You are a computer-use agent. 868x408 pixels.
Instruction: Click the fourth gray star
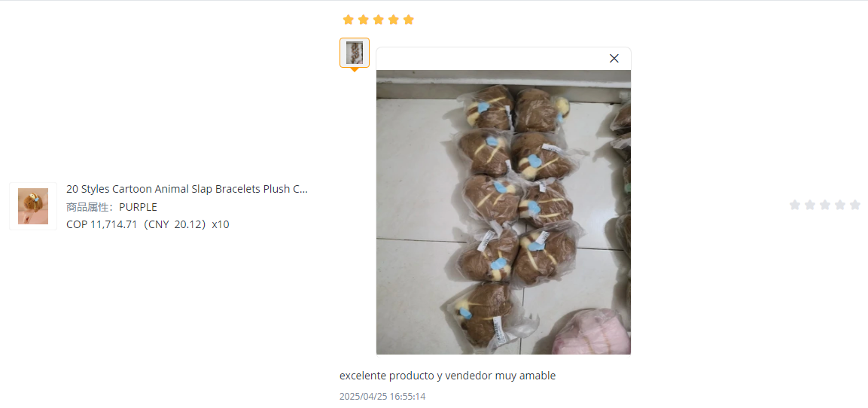click(x=839, y=205)
